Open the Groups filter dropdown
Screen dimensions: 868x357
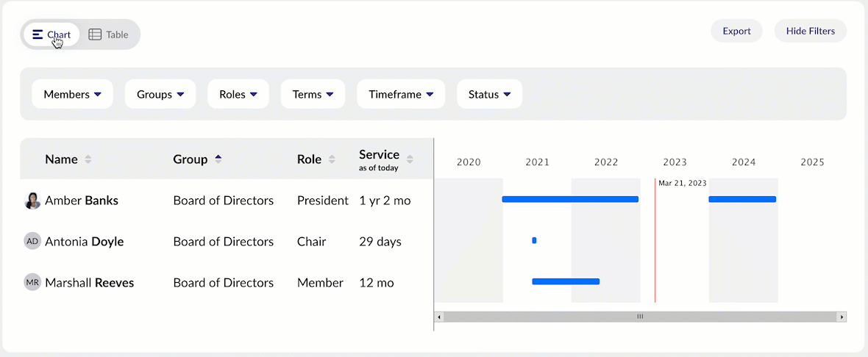(160, 94)
